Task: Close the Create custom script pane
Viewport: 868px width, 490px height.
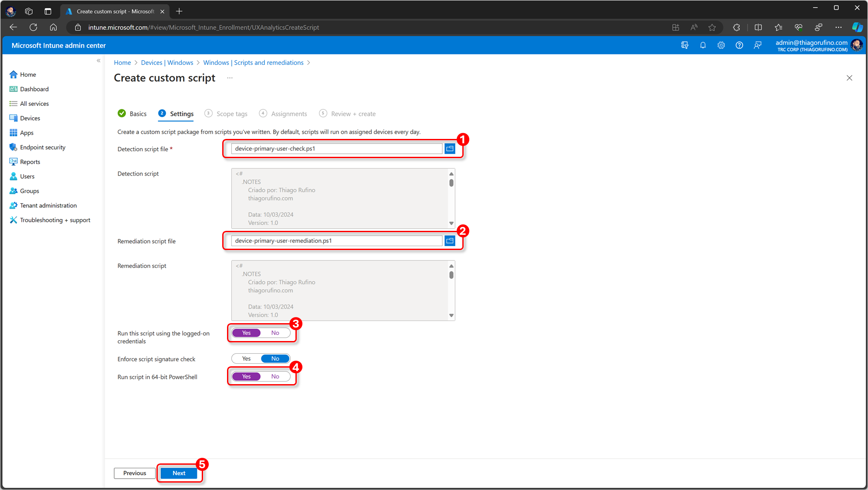Action: pyautogui.click(x=849, y=78)
